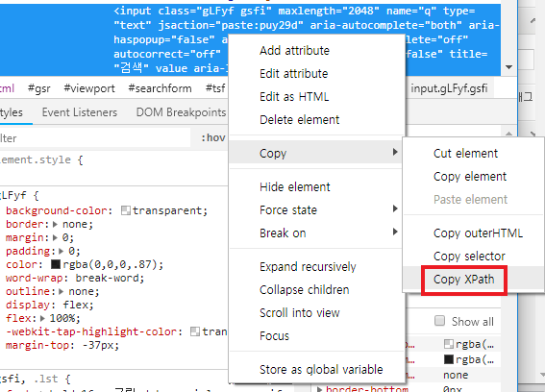The height and width of the screenshot is (392, 545).
Task: Open the Break on submenu
Action: (316, 233)
